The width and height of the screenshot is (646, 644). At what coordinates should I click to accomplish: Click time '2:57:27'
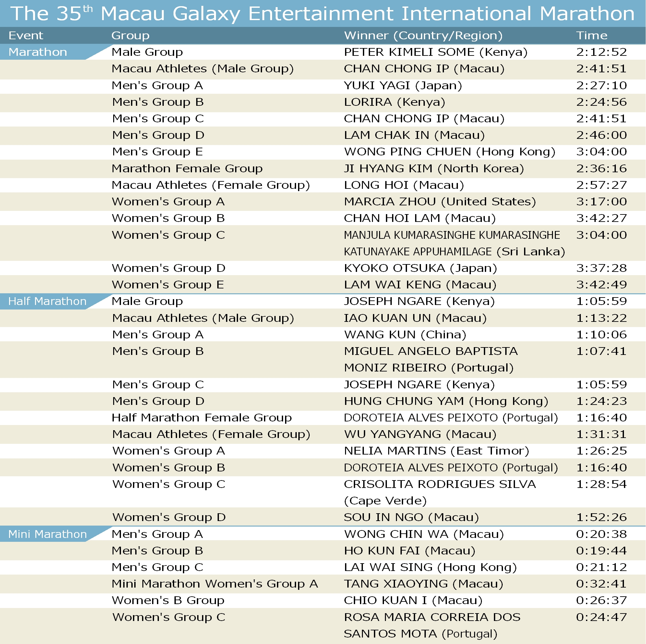coord(602,185)
